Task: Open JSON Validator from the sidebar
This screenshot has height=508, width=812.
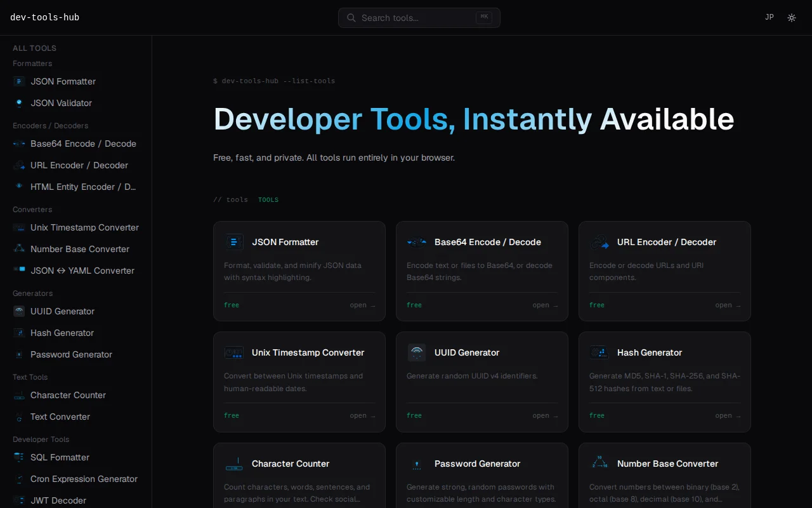Action: pyautogui.click(x=75, y=103)
